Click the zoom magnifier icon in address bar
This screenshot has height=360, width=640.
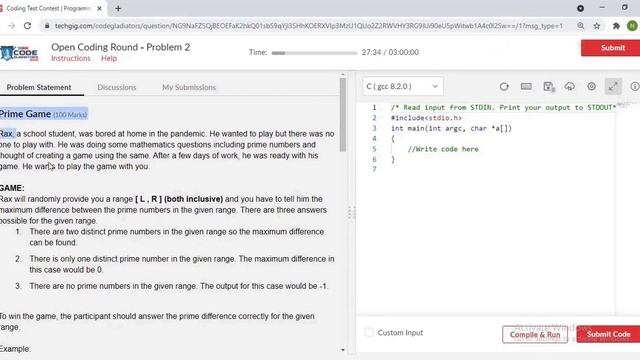(x=580, y=26)
